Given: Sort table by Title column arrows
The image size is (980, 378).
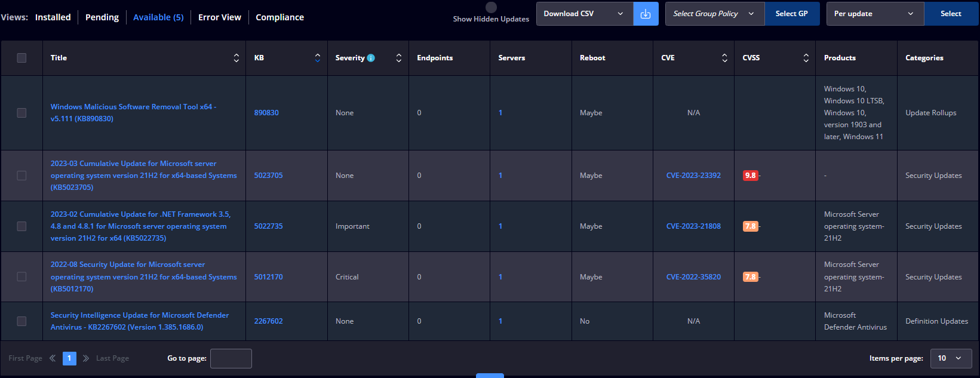Looking at the screenshot, I should click(236, 58).
